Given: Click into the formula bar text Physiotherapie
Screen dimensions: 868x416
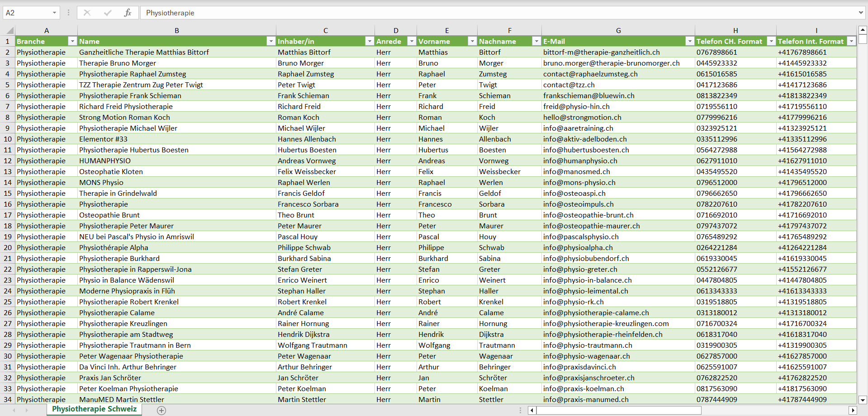Looking at the screenshot, I should point(170,13).
